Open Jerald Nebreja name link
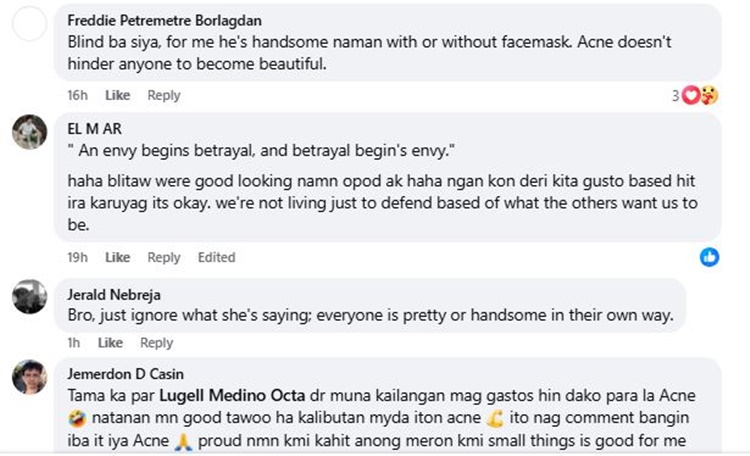 pos(114,295)
